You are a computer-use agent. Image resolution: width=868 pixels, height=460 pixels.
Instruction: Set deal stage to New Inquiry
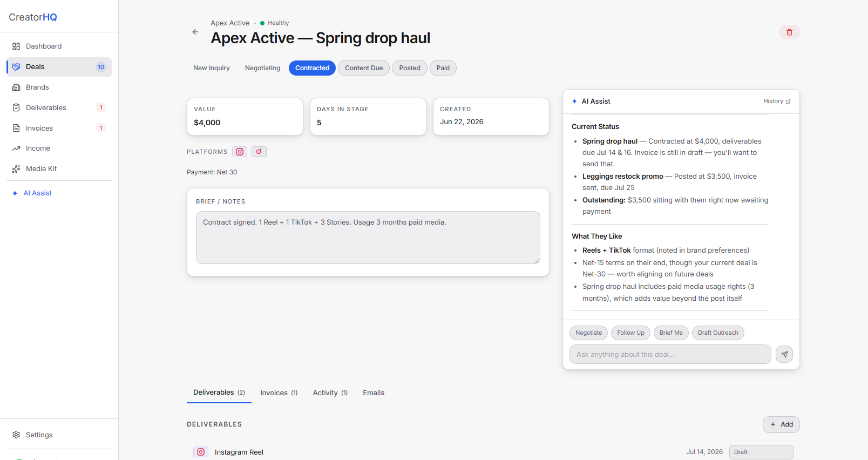212,68
